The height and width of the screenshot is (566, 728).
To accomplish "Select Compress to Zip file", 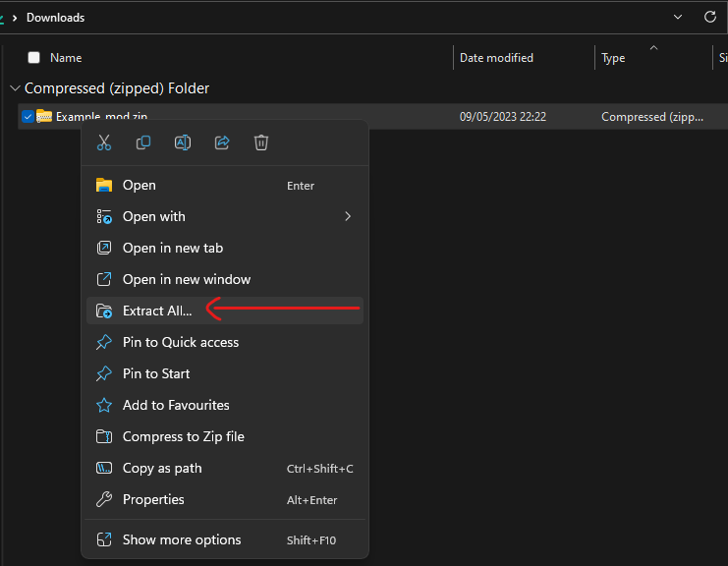I will 183,436.
